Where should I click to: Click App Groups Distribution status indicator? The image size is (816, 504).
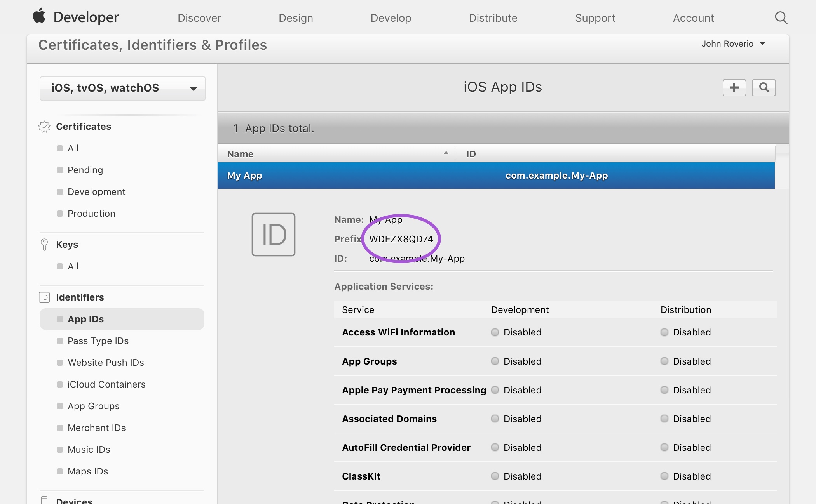coord(664,361)
